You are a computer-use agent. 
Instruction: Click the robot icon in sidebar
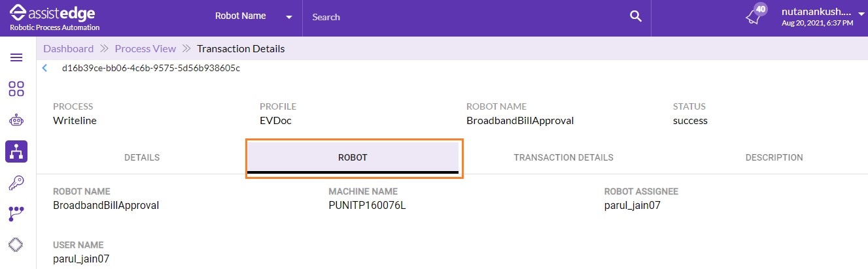tap(16, 120)
